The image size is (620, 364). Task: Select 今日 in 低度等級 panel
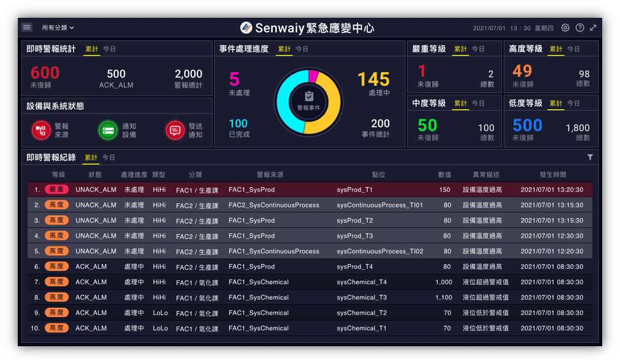point(574,104)
